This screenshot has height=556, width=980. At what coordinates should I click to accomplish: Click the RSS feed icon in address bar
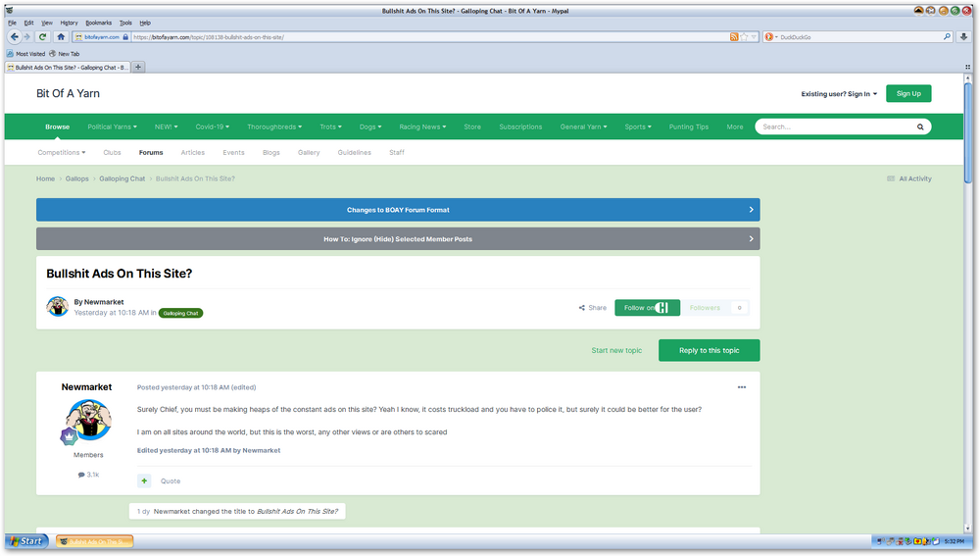pos(734,36)
